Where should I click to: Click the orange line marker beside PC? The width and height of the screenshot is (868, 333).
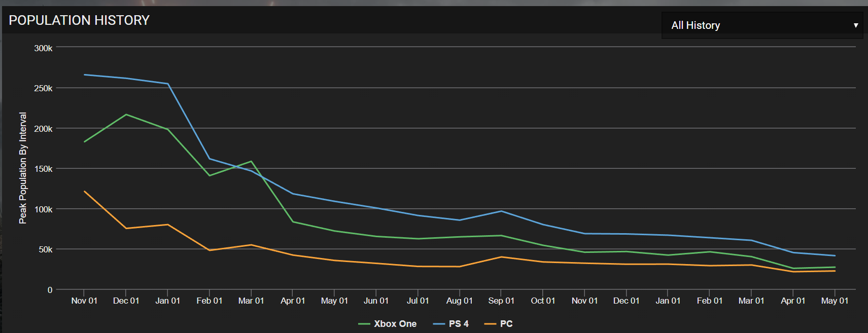(490, 324)
